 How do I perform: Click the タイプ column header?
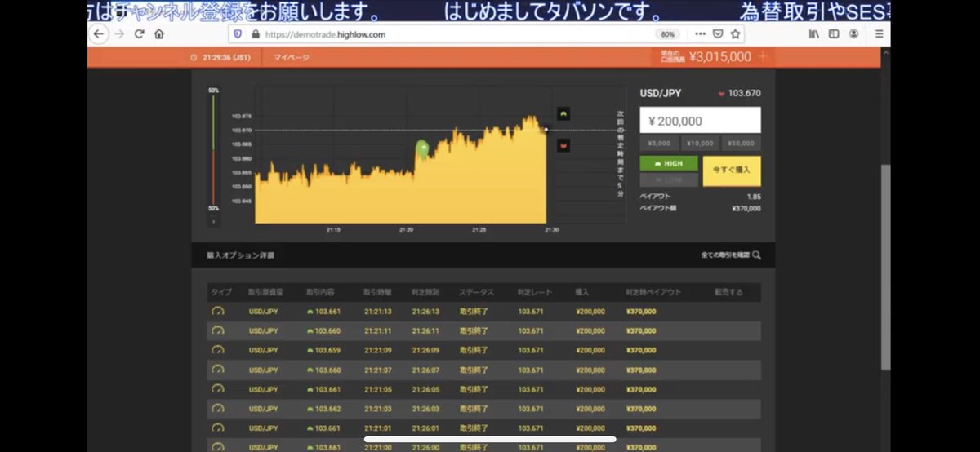point(221,292)
